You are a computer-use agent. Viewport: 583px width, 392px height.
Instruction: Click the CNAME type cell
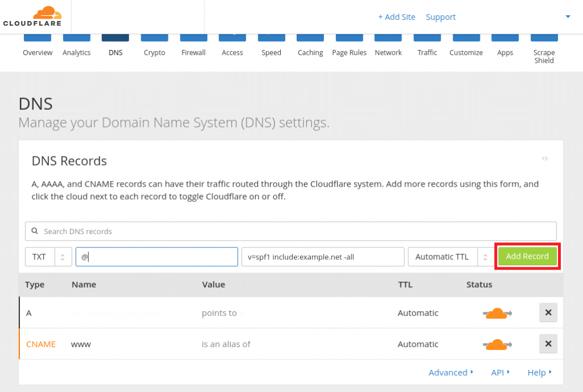click(x=41, y=344)
